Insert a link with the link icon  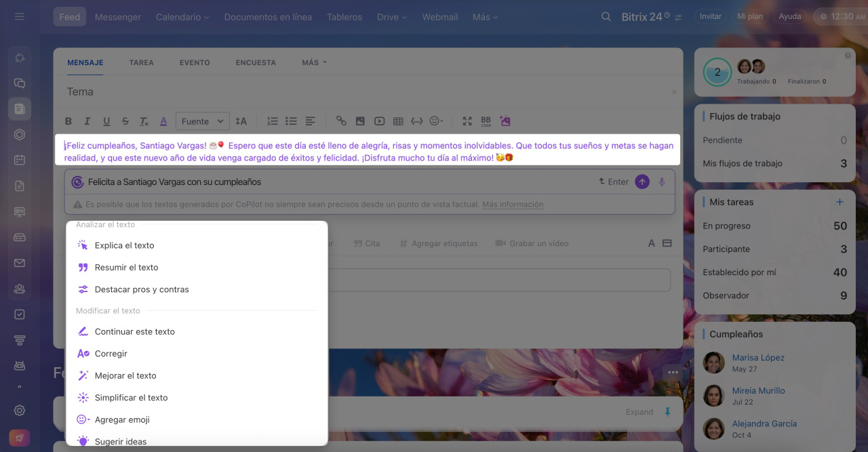pyautogui.click(x=341, y=121)
